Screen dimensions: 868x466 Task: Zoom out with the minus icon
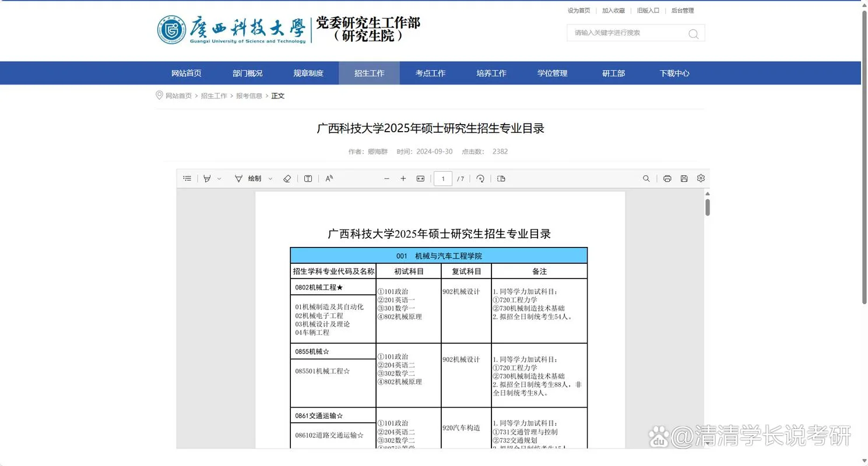tap(386, 179)
